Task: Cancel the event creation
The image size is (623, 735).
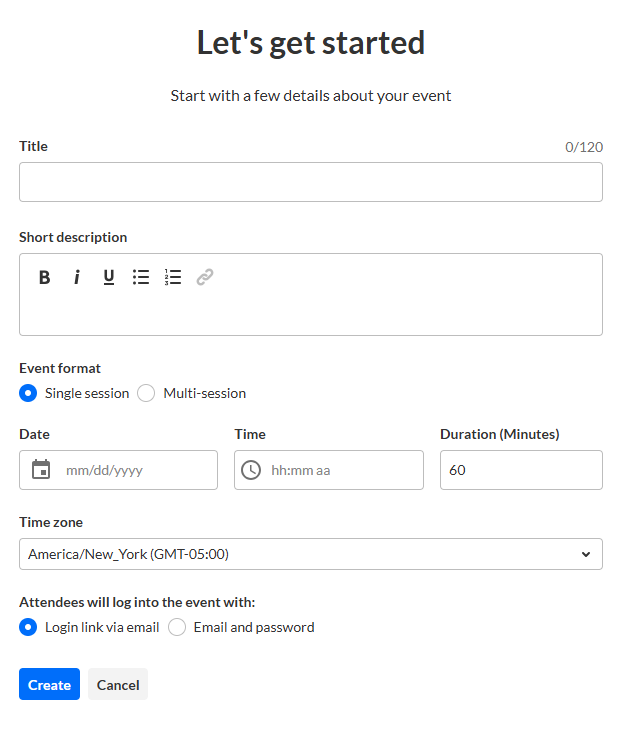Action: tap(118, 685)
